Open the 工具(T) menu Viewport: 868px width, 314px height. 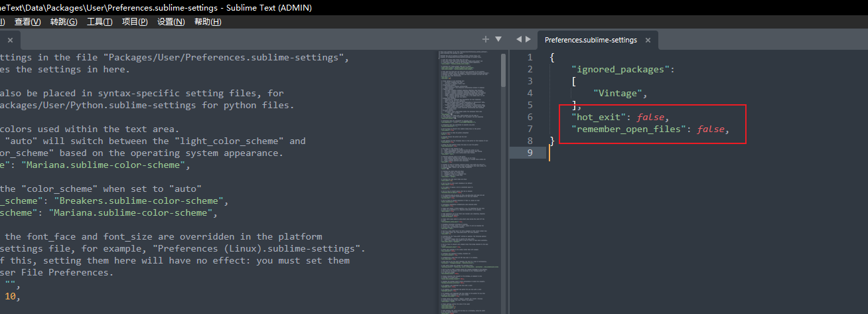(x=100, y=22)
